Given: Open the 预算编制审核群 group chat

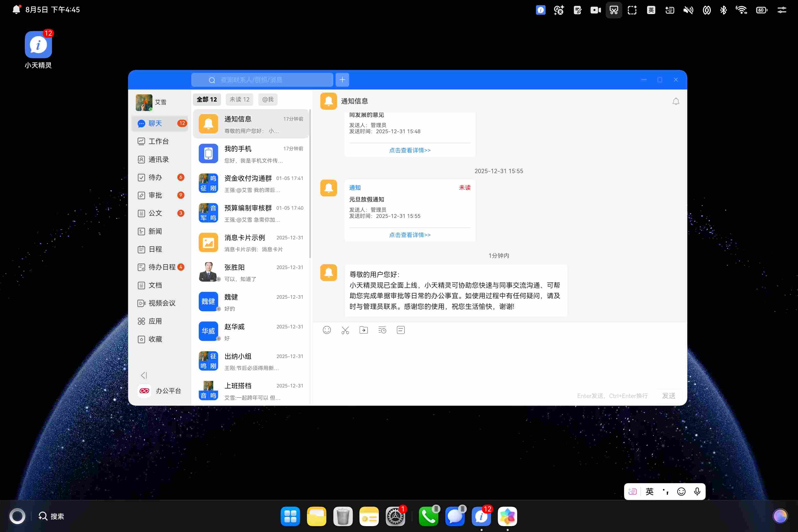Looking at the screenshot, I should [x=251, y=213].
